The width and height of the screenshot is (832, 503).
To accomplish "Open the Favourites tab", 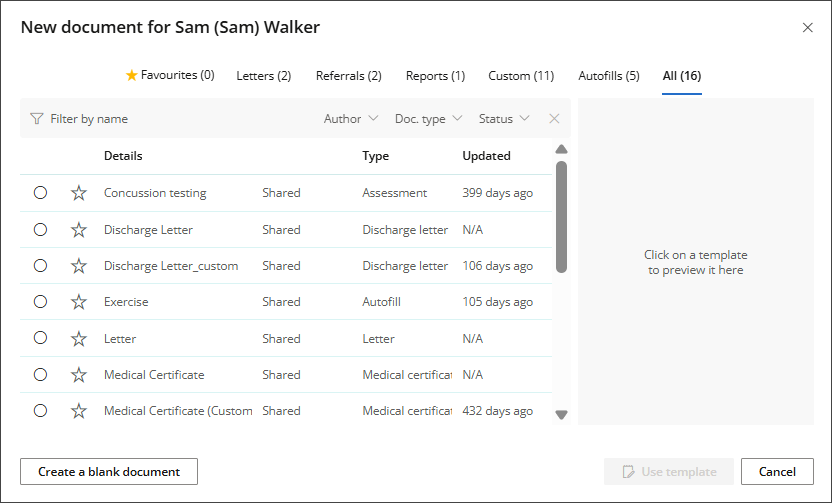I will pos(170,75).
